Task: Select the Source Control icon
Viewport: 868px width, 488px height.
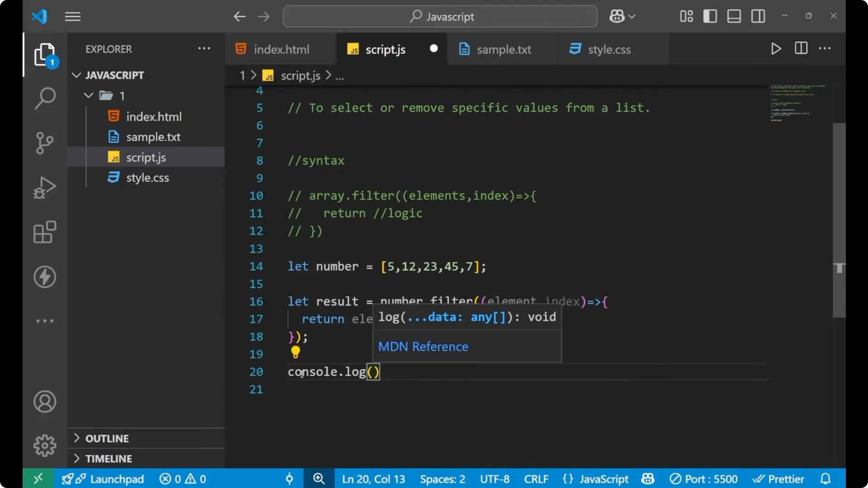Action: point(44,143)
